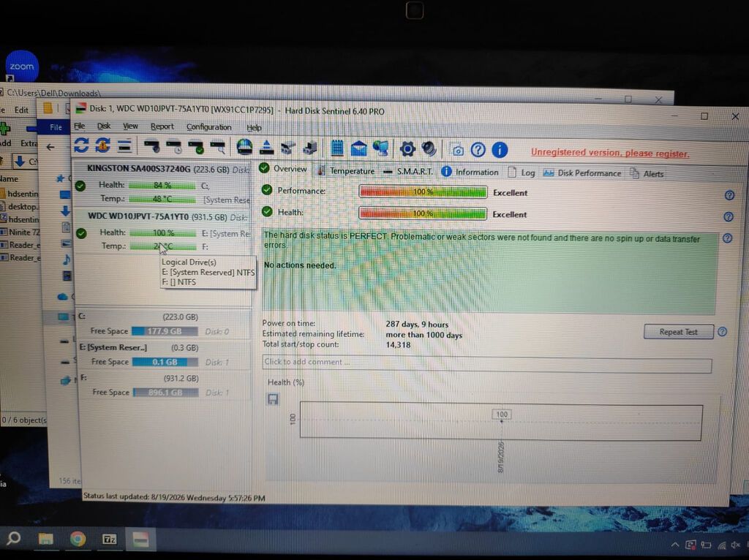Image resolution: width=749 pixels, height=560 pixels.
Task: Open configuration via the gear icon
Action: pyautogui.click(x=407, y=149)
